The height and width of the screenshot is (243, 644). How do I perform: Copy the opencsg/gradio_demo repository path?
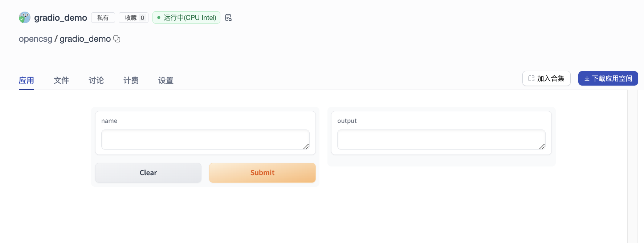click(117, 39)
